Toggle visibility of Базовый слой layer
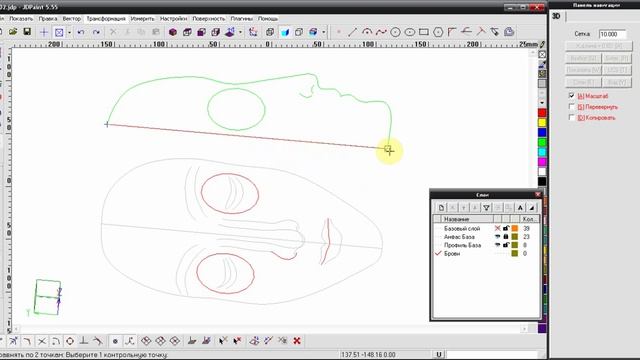Screen dimensions: 640x360 [498, 228]
